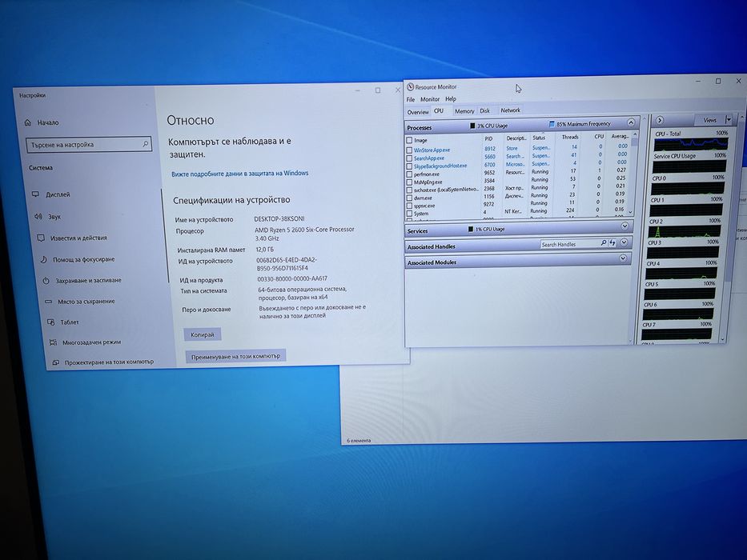This screenshot has height=560, width=747.
Task: Tick the Image header checkbox
Action: 409,141
